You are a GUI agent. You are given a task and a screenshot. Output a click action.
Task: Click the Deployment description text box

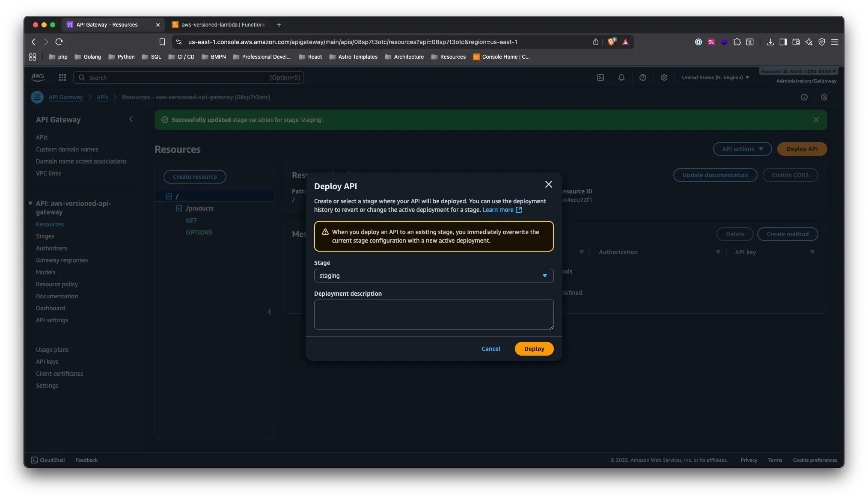tap(434, 315)
